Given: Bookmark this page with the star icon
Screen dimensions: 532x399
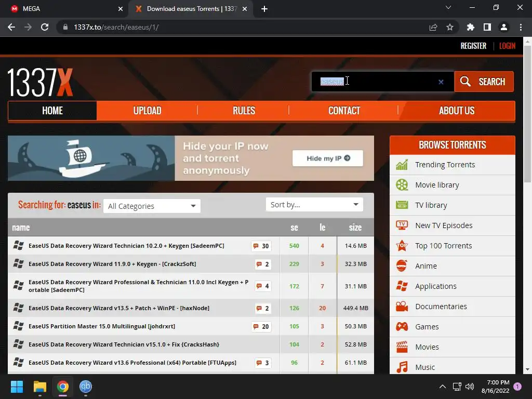Looking at the screenshot, I should 449,27.
